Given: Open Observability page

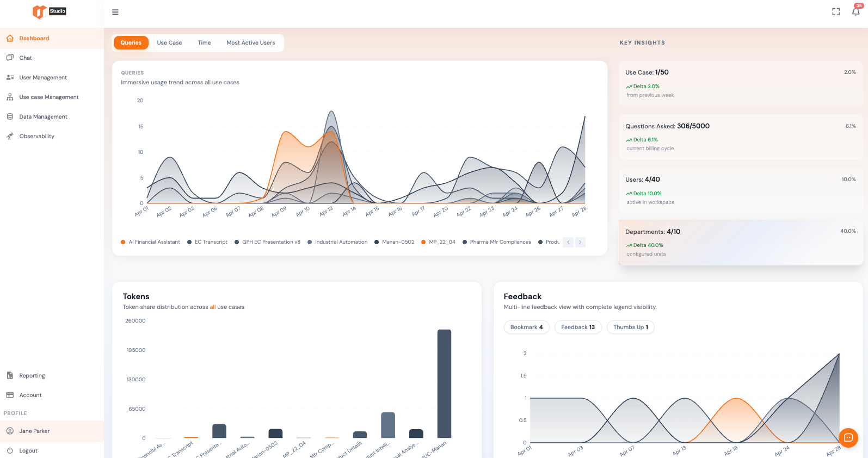Looking at the screenshot, I should (52, 136).
